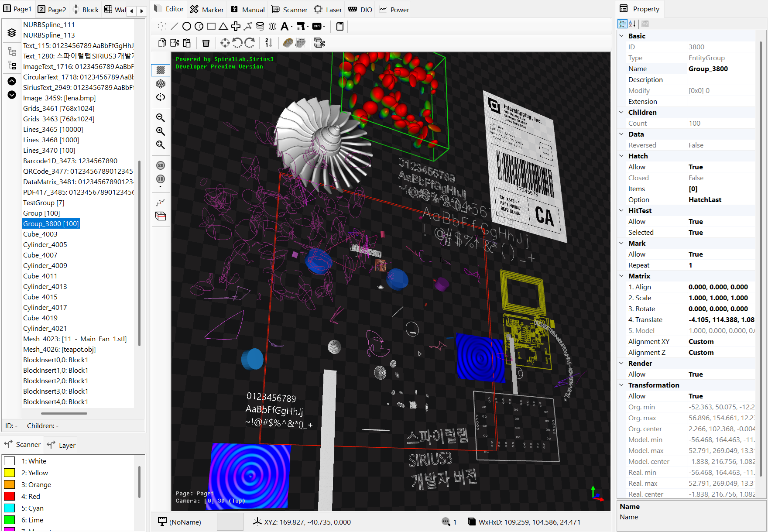Collapse the Hatch property section
The height and width of the screenshot is (532, 768).
(621, 156)
